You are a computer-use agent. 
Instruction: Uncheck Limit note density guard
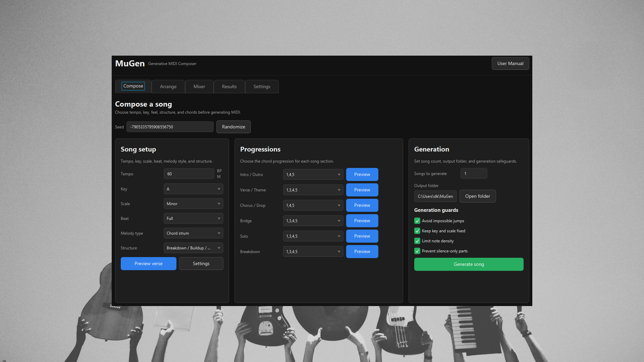417,241
